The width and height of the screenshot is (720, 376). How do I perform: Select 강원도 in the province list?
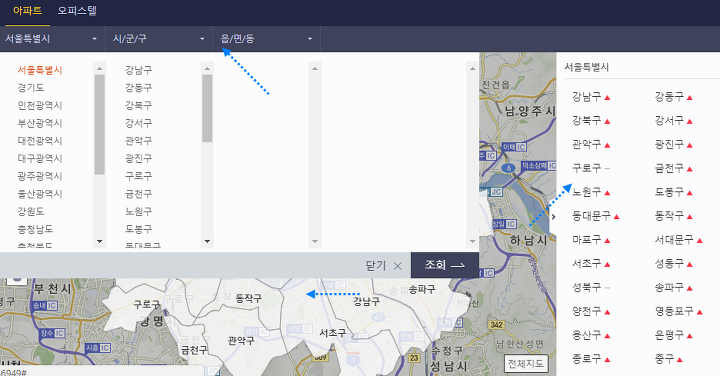click(31, 211)
